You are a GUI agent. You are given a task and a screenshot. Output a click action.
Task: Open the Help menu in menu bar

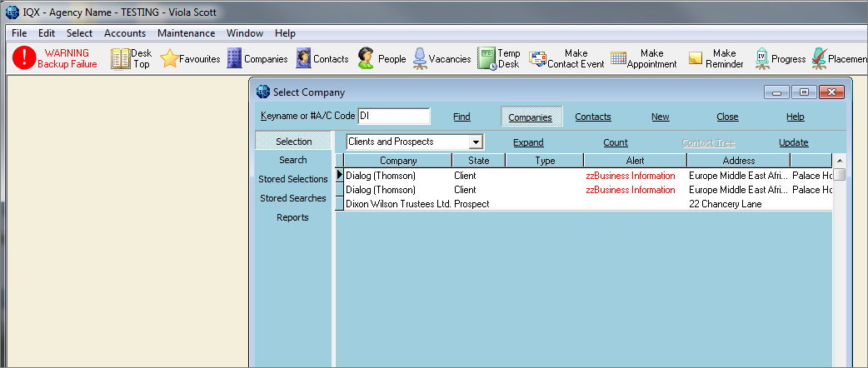(x=285, y=33)
